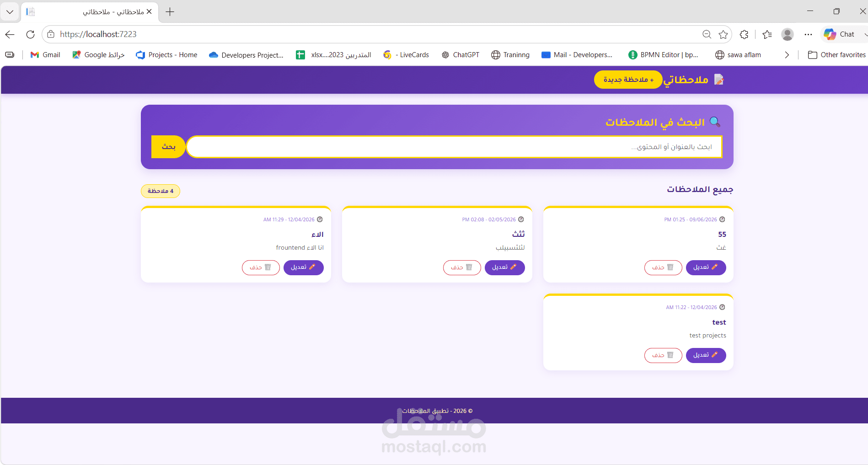Viewport: 868px width, 465px height.
Task: Open browser extensions puzzle icon
Action: [x=744, y=34]
